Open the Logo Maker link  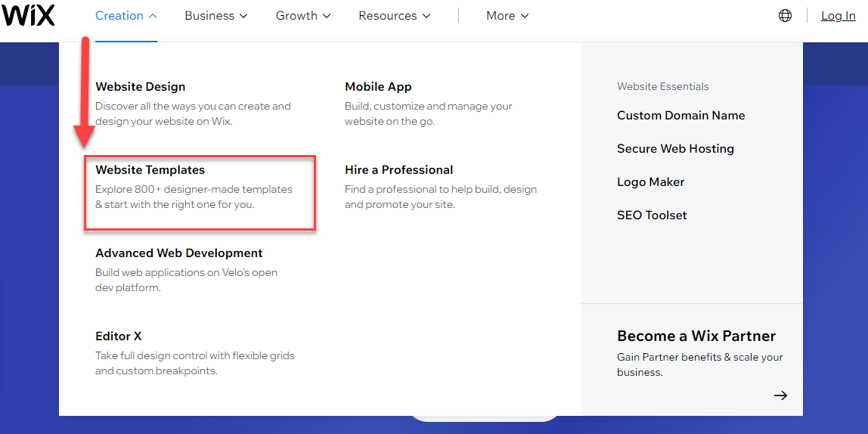click(x=650, y=182)
